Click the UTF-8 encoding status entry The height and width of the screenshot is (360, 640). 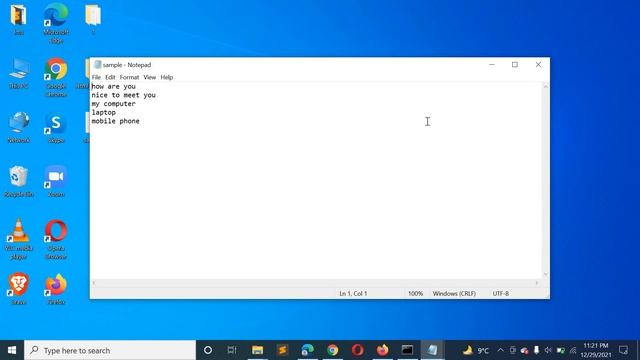point(501,293)
